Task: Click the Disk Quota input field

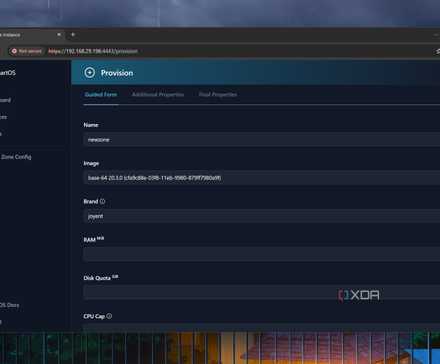Action: 262,292
